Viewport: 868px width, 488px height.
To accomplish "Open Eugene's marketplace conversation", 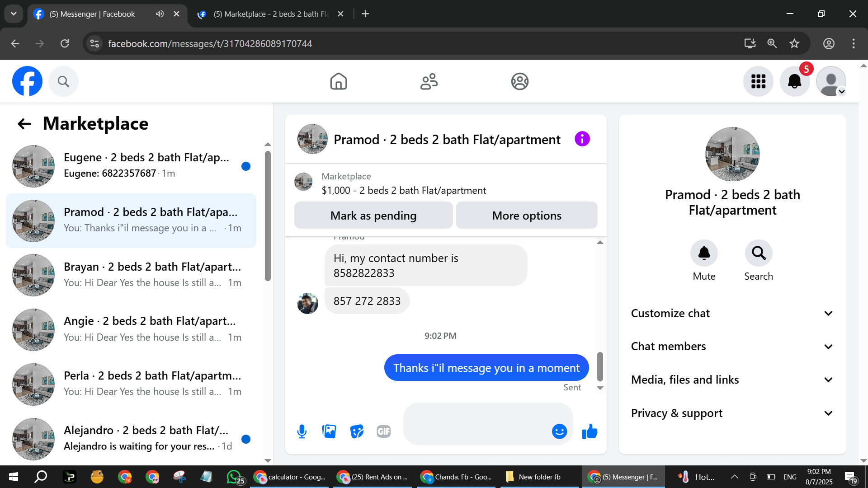I will 131,166.
